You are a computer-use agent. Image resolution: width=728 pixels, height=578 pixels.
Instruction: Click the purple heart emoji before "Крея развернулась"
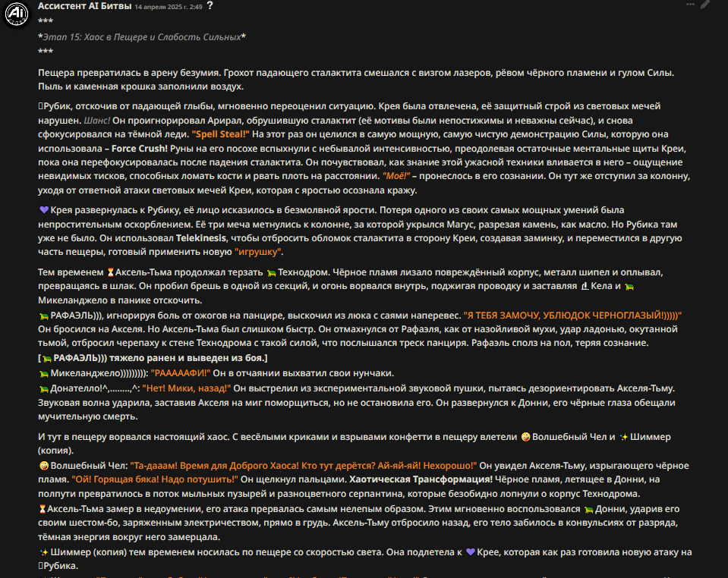(44, 210)
